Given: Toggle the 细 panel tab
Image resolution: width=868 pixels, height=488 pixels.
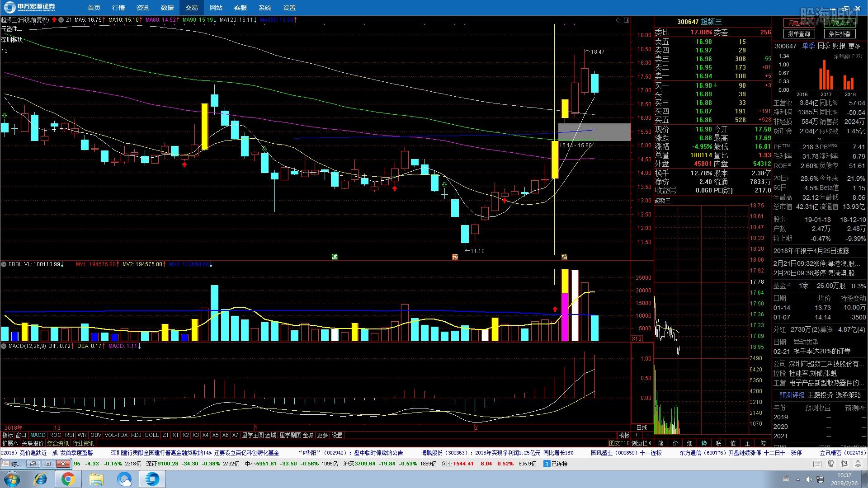Looking at the screenshot, I should point(690,443).
